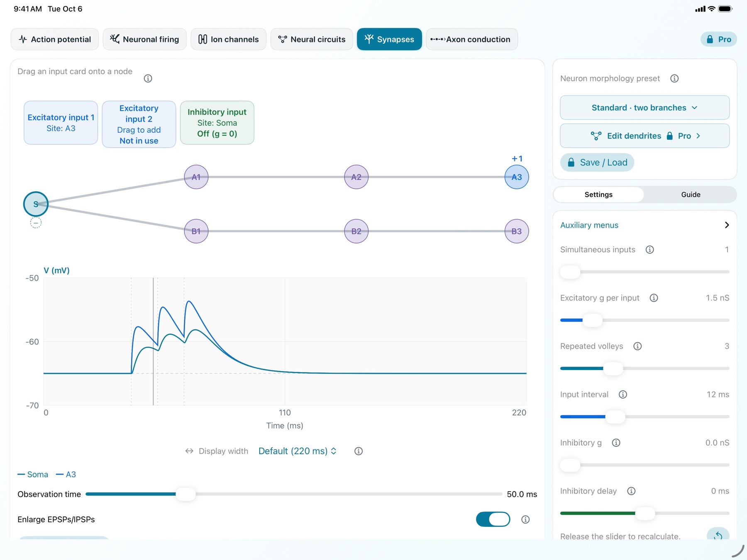Switch to Action potential tab

click(55, 39)
